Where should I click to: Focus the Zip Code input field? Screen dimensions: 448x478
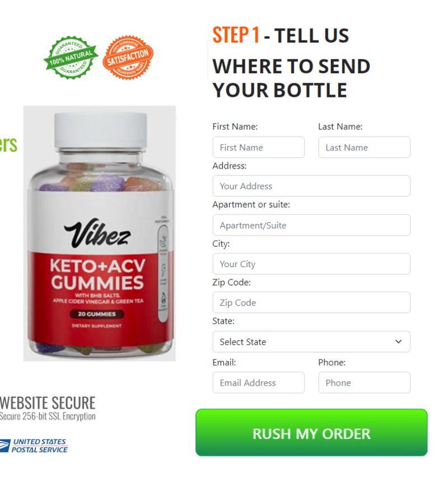point(311,303)
